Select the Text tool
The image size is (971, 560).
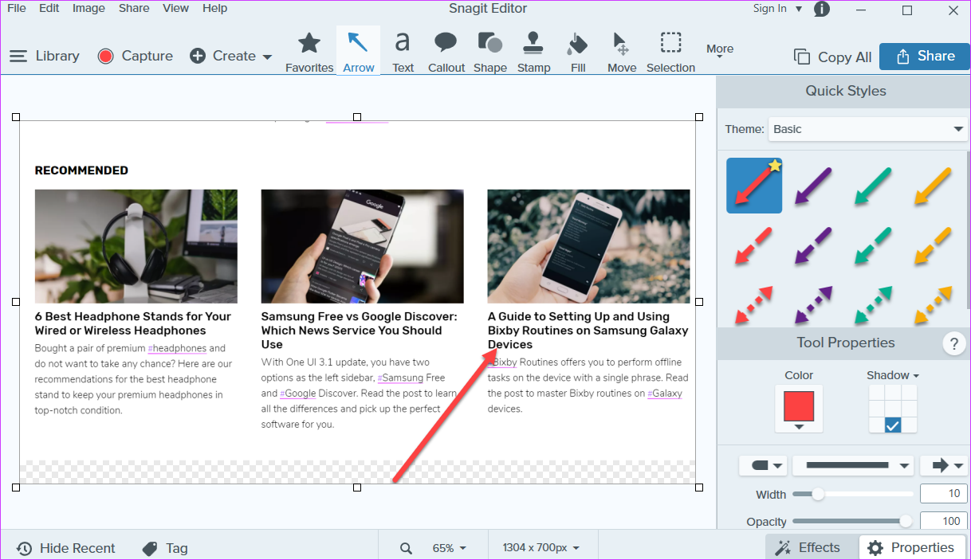click(x=403, y=53)
